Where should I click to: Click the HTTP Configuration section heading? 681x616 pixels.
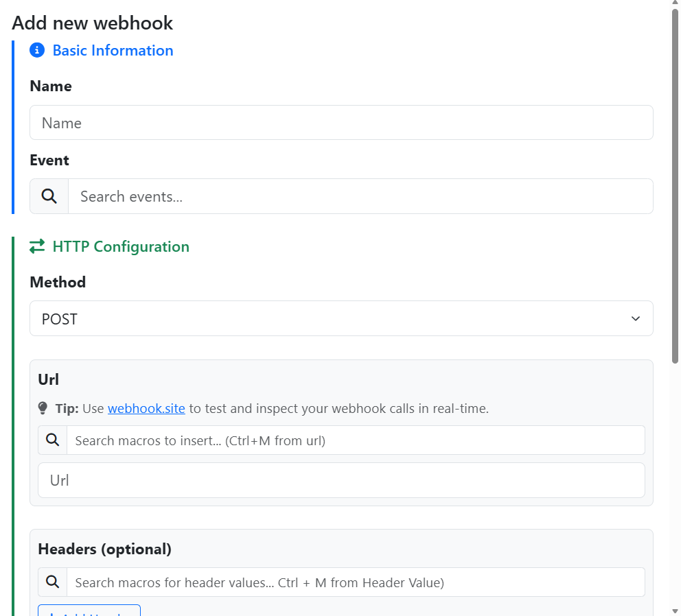click(x=121, y=246)
